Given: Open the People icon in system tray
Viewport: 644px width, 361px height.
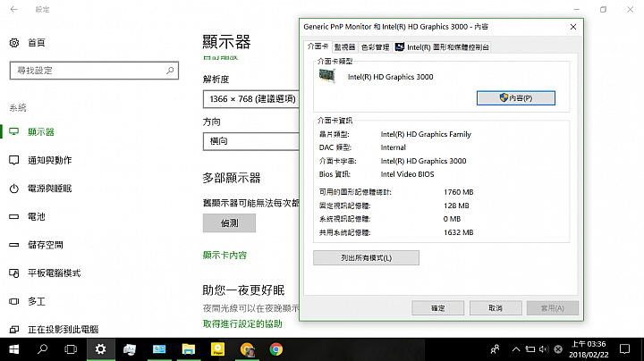Looking at the screenshot, I should pyautogui.click(x=495, y=349).
